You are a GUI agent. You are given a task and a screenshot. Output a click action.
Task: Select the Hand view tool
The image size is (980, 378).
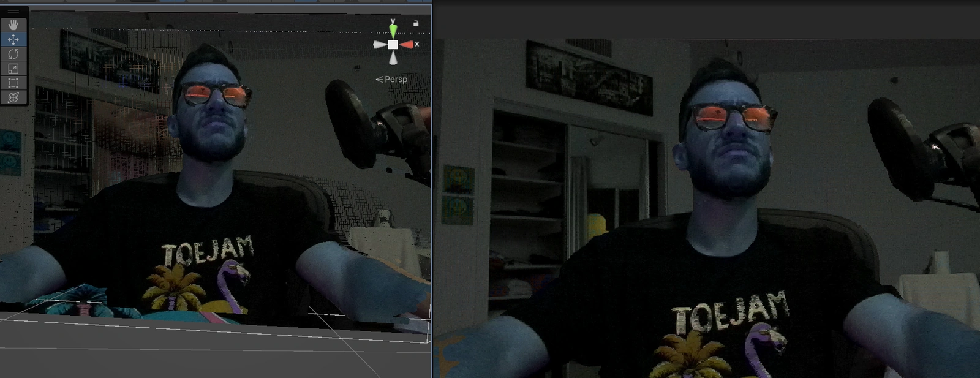click(13, 25)
